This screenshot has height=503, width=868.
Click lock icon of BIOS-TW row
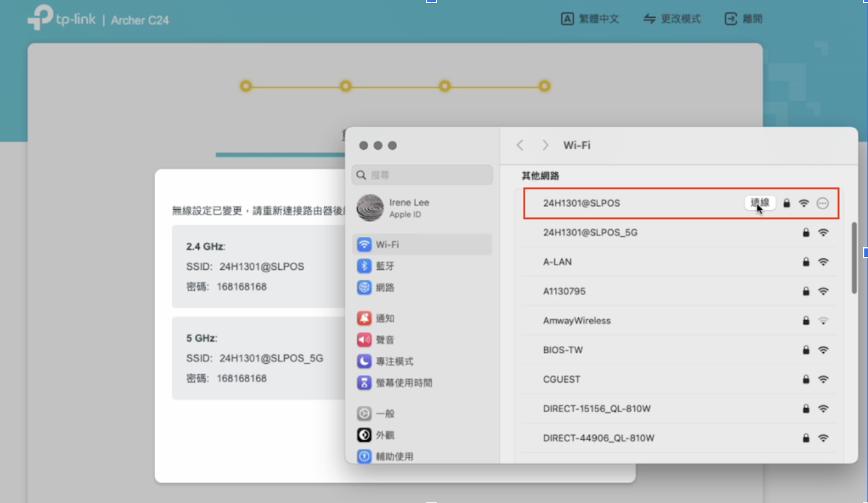pos(806,350)
